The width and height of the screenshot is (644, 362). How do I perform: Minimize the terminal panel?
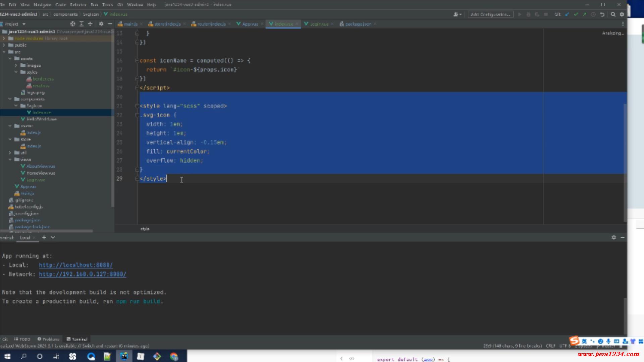click(623, 237)
